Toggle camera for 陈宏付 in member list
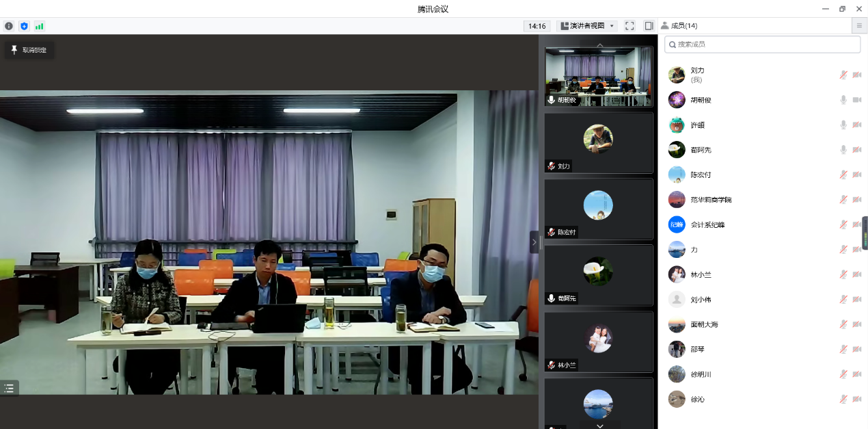868x429 pixels. coord(856,175)
